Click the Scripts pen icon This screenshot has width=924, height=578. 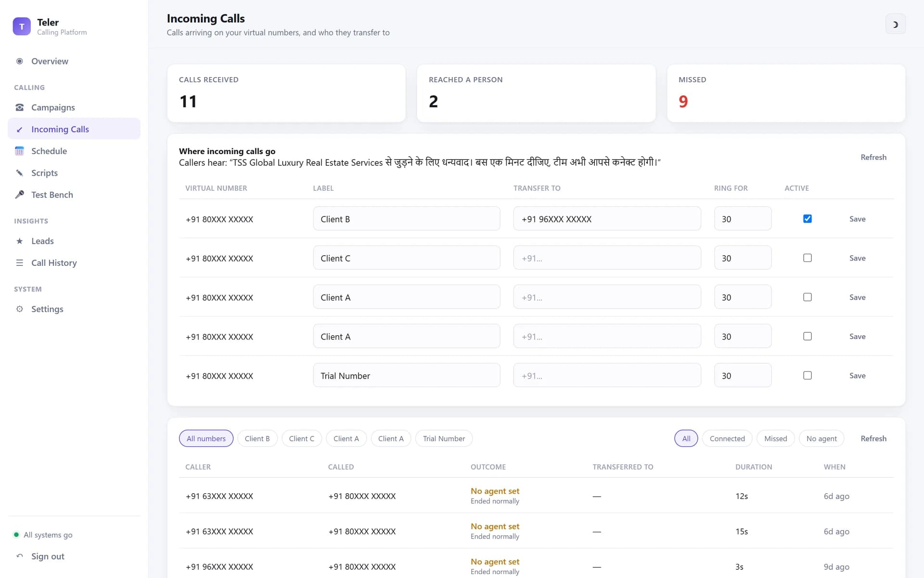point(20,173)
